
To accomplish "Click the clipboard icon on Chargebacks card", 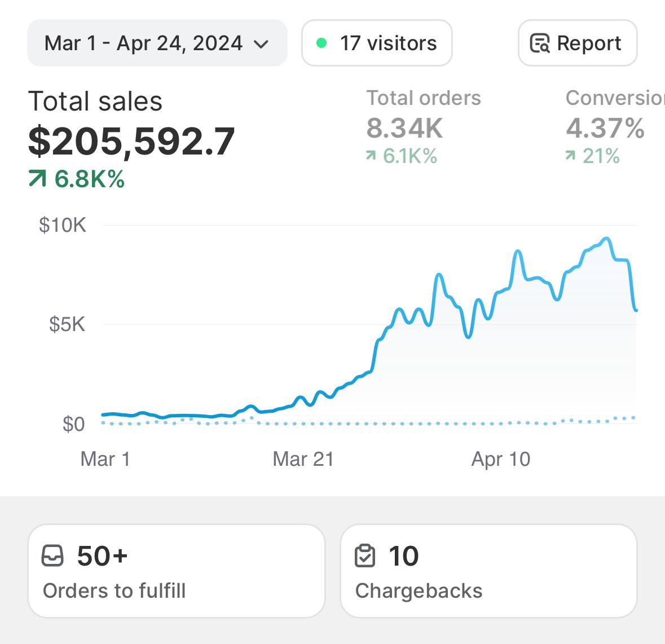I will pos(365,556).
